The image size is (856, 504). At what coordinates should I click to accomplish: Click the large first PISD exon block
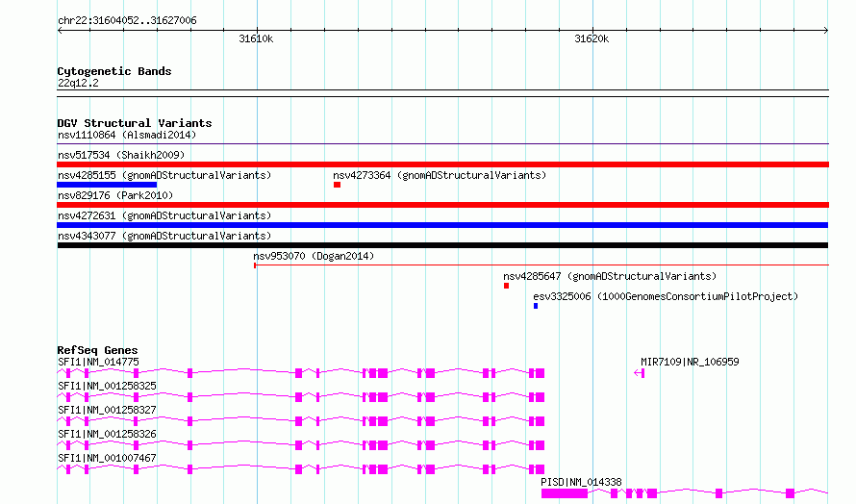[565, 493]
